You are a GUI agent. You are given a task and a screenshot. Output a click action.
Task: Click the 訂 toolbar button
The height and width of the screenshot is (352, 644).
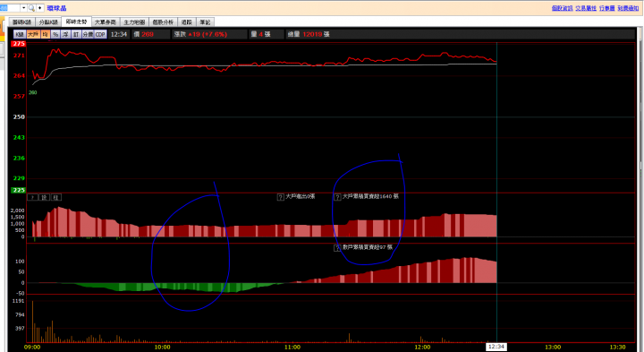pyautogui.click(x=75, y=35)
